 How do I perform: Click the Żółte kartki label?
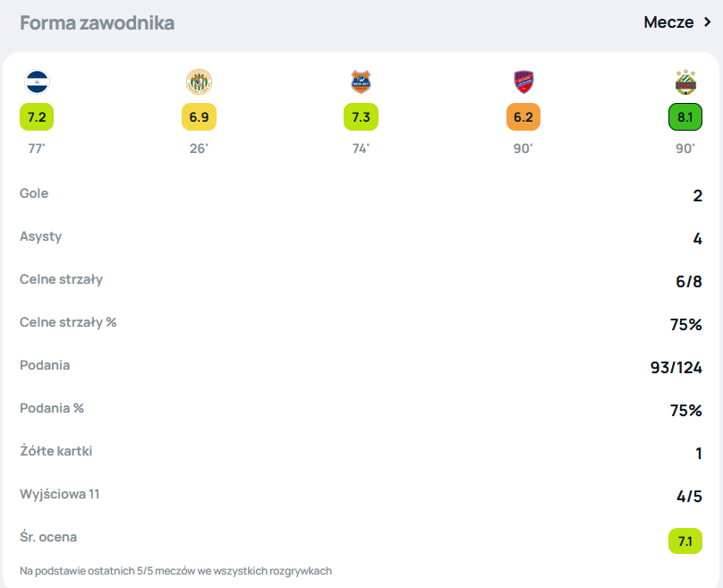(55, 451)
